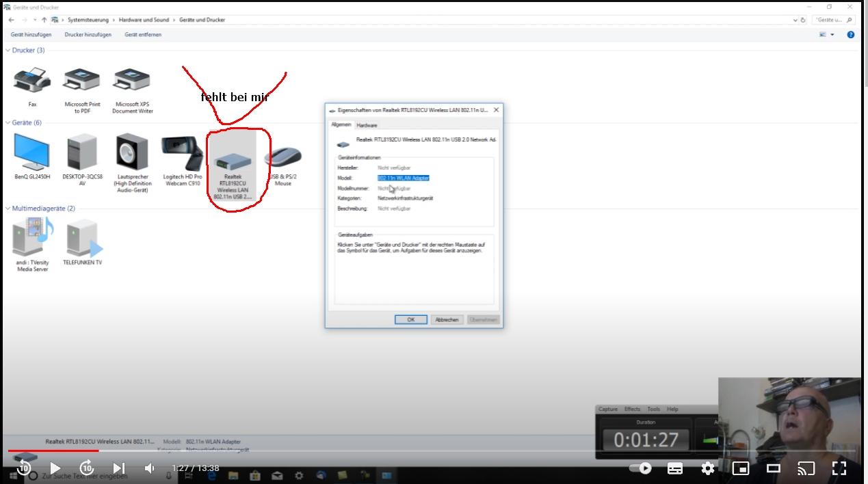Screen dimensions: 868x484
Task: Click OK in properties dialog
Action: (411, 319)
